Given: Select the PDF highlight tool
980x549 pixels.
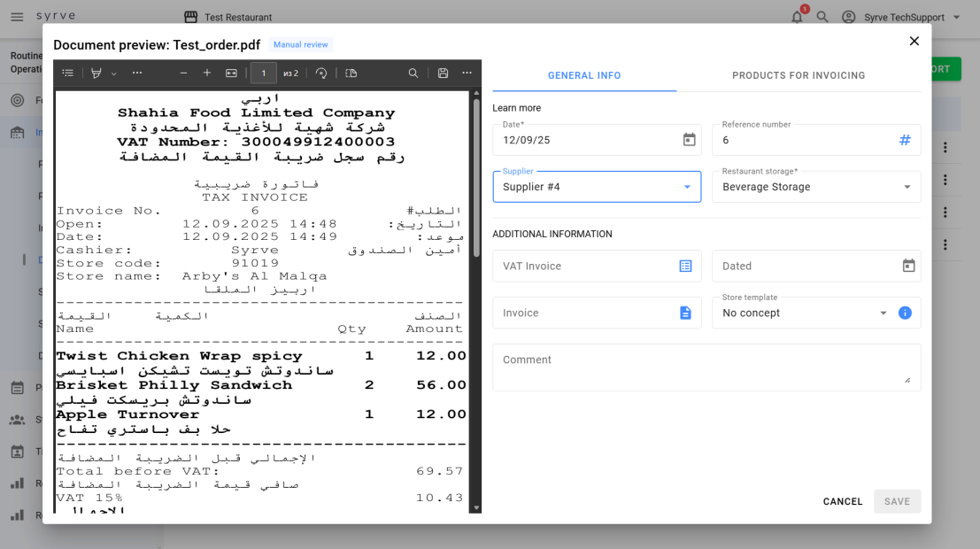Looking at the screenshot, I should [x=96, y=73].
